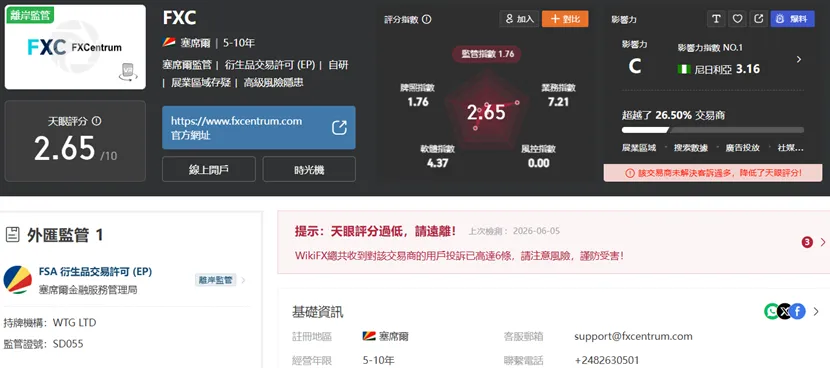Open the 時光機 time machine button
Viewport: 830px width, 368px height.
309,169
